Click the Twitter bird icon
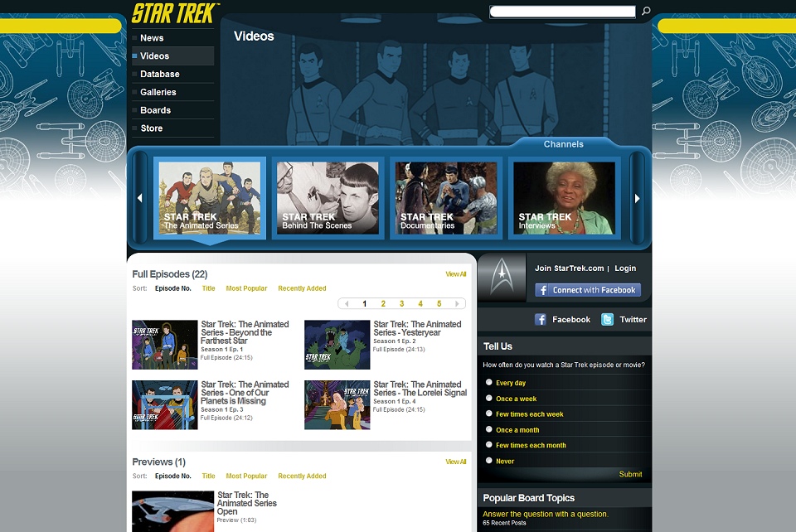Image resolution: width=796 pixels, height=532 pixels. click(607, 320)
